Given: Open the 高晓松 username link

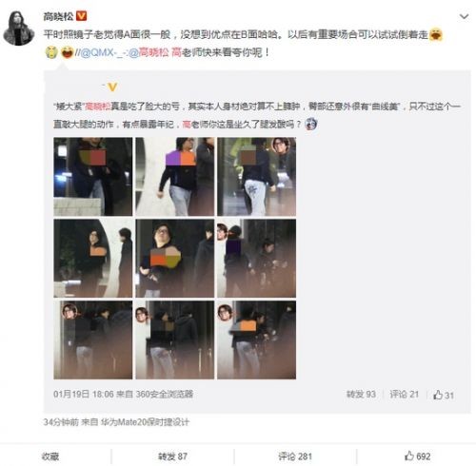Looking at the screenshot, I should 58,16.
